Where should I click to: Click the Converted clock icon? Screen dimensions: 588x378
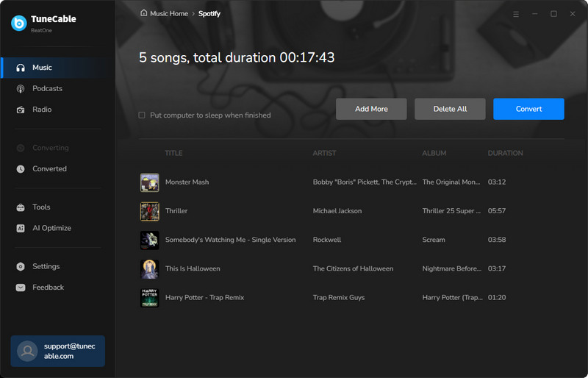point(21,169)
